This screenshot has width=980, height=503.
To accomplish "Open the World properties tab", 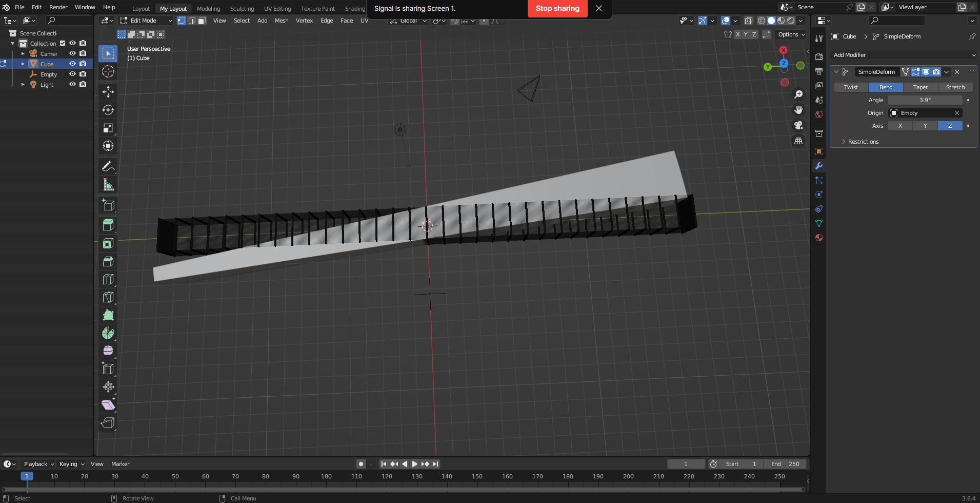I will point(819,114).
